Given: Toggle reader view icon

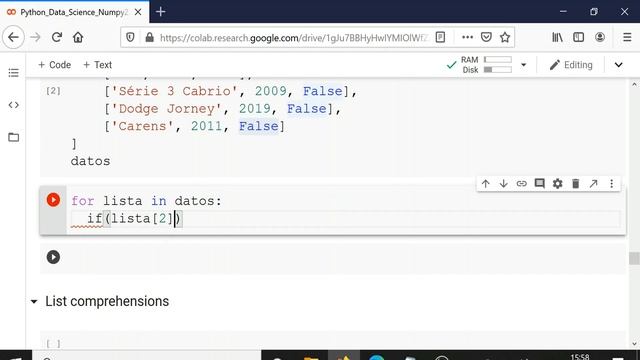Looking at the screenshot, I should (x=440, y=38).
